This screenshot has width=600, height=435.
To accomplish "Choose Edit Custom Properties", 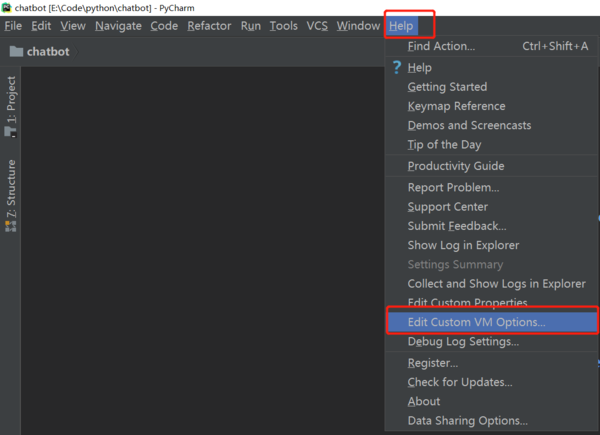I will tap(491, 301).
